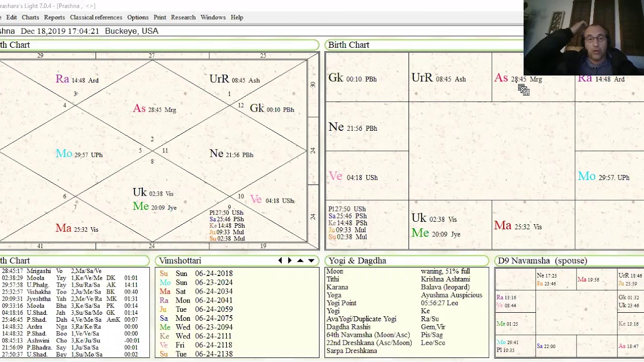The height and width of the screenshot is (362, 644).
Task: Select the Vimshottari panel title
Action: coord(180,260)
